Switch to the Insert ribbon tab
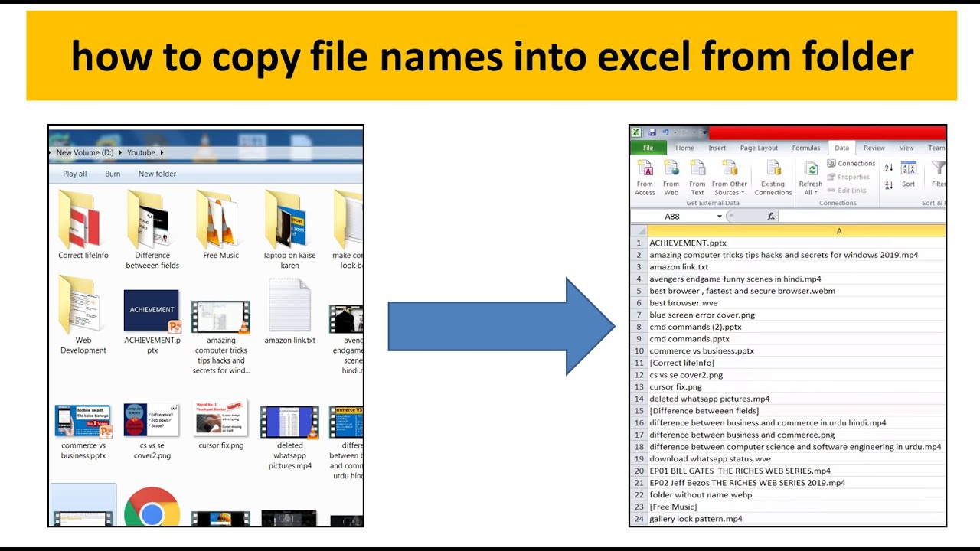Viewport: 980px width, 551px height. pos(717,148)
